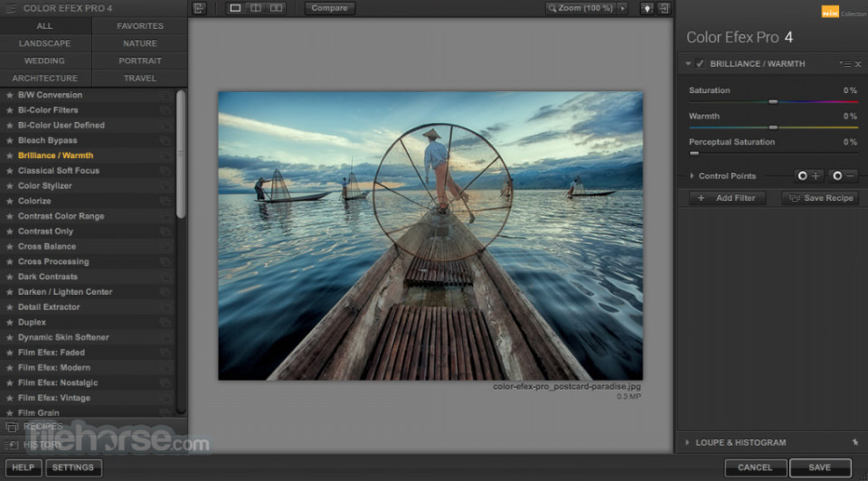868x481 pixels.
Task: Open presets icon for Darken / Lighten Center
Action: point(165,292)
